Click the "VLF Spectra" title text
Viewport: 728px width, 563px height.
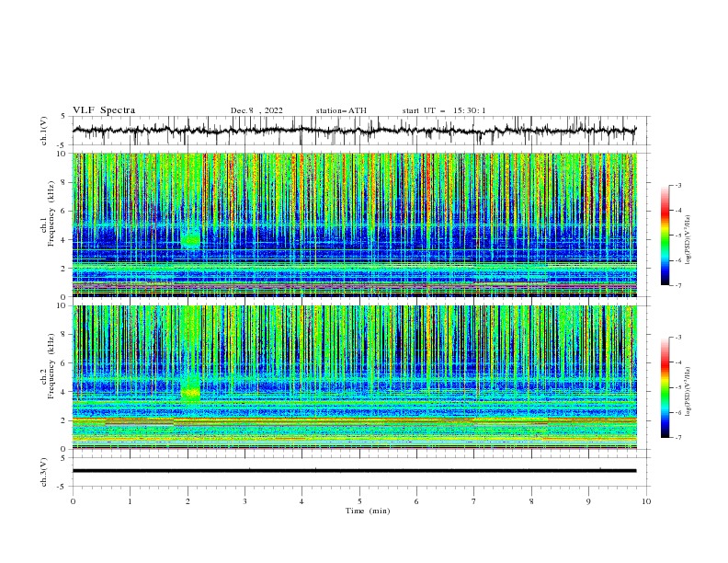[104, 110]
